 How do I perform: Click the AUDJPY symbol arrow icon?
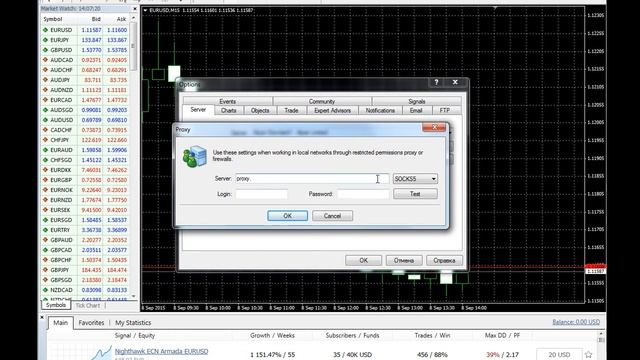[45, 80]
